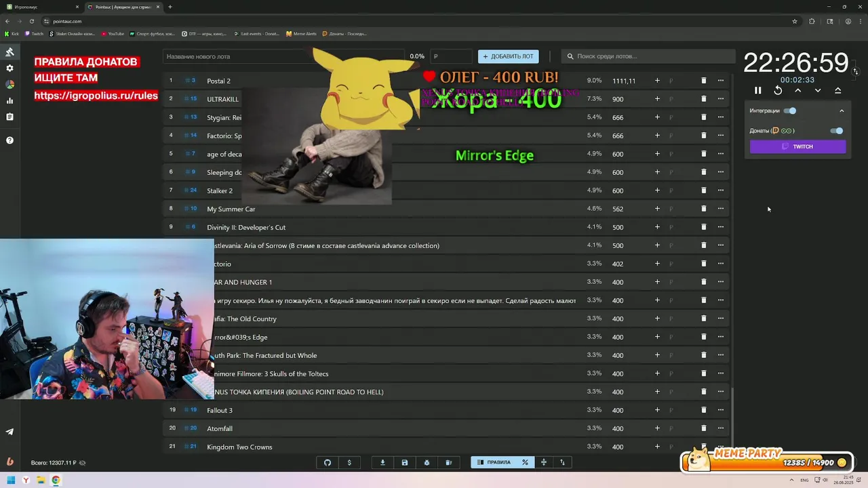Image resolution: width=868 pixels, height=488 pixels.
Task: Delete the My Summer Car lot
Action: [x=703, y=209]
